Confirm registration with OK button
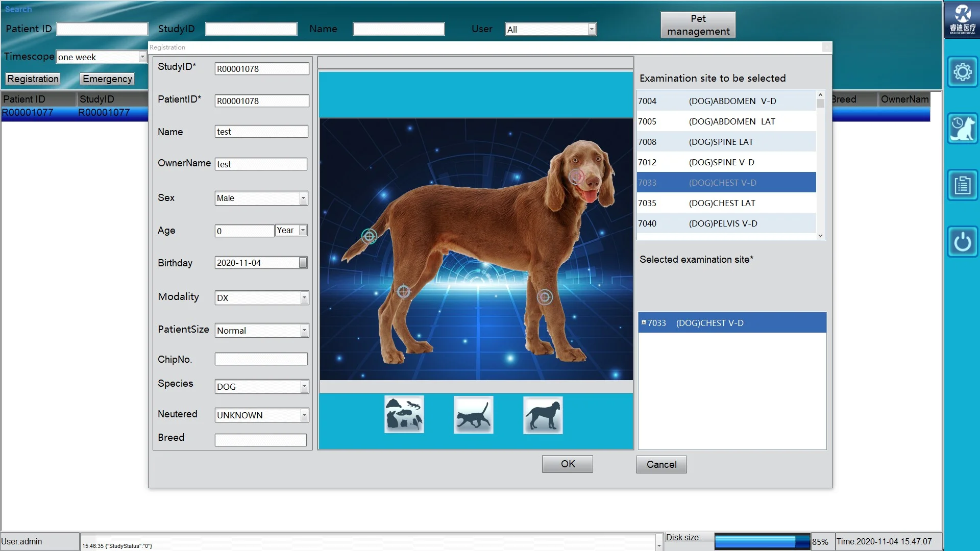980x551 pixels. (x=567, y=464)
